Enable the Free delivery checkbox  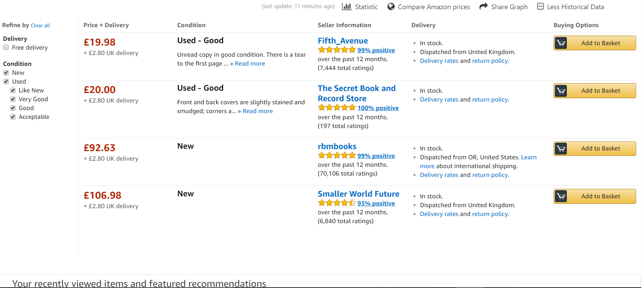coord(6,48)
